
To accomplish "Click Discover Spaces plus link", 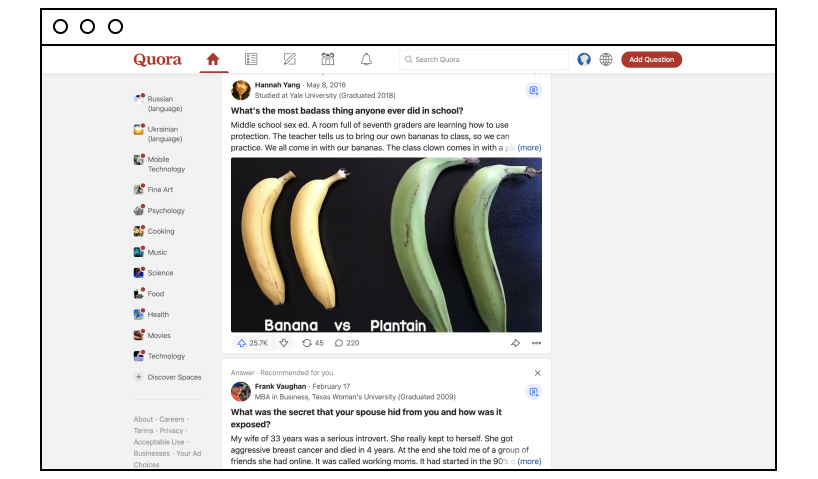I will tap(167, 377).
